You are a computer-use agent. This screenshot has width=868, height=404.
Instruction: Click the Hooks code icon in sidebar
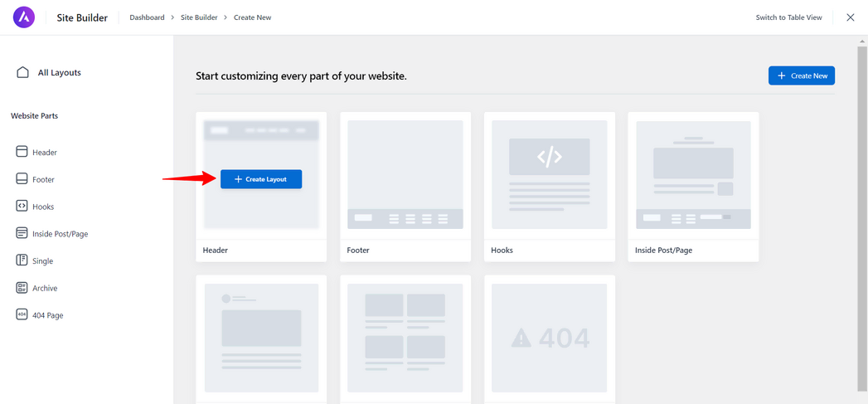coord(22,207)
